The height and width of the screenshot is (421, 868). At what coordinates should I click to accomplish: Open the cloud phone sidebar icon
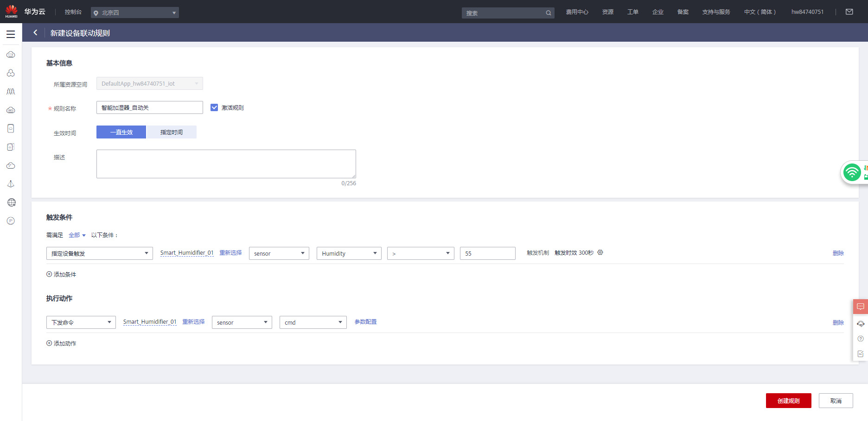(x=11, y=128)
